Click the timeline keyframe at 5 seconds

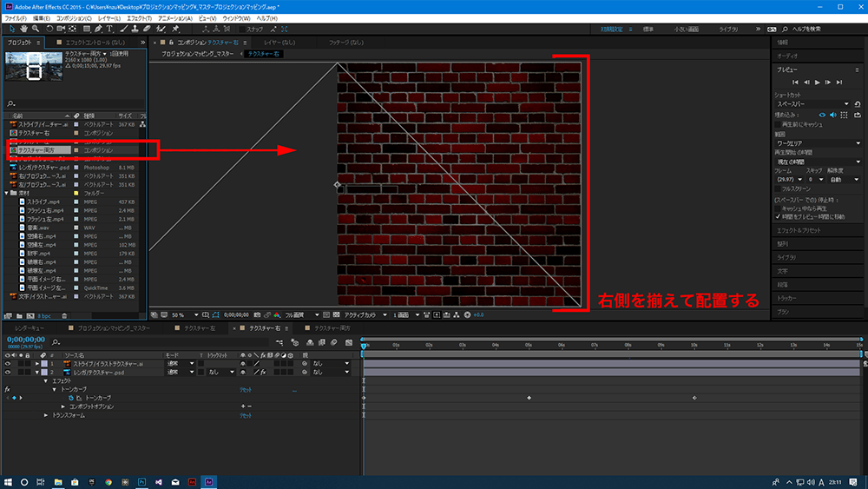tap(529, 398)
